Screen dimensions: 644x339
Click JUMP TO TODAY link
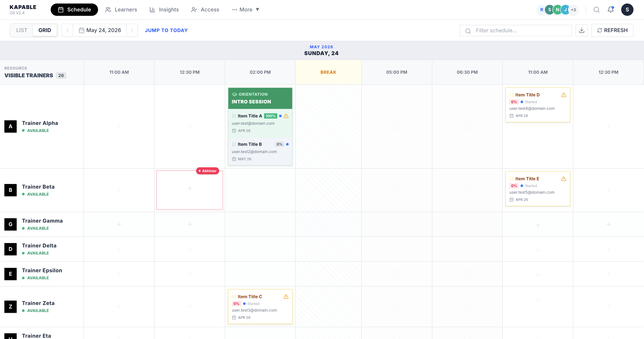[166, 30]
